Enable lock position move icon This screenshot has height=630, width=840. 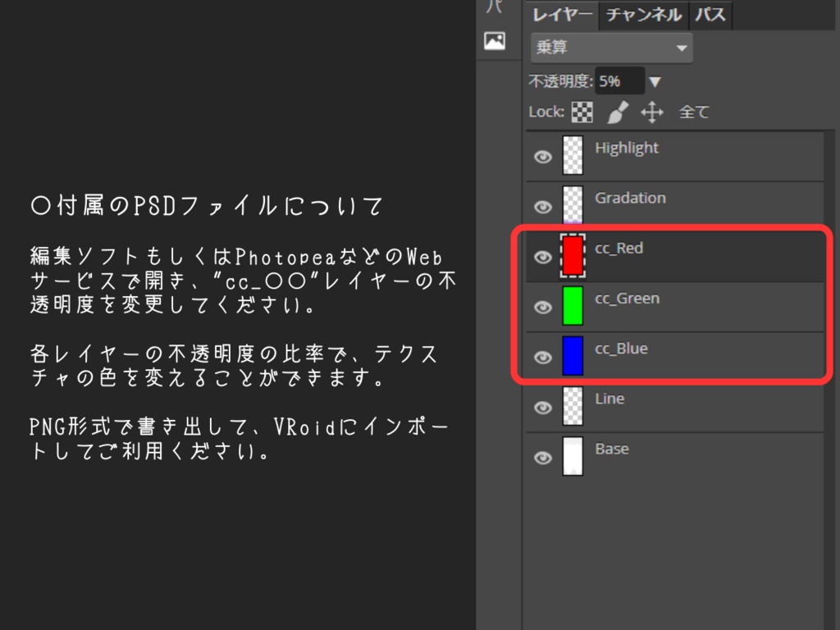(x=652, y=112)
